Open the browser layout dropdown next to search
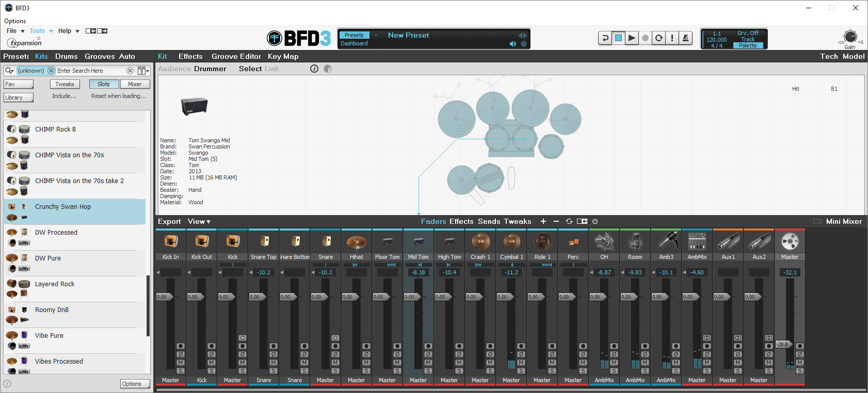 tap(143, 71)
